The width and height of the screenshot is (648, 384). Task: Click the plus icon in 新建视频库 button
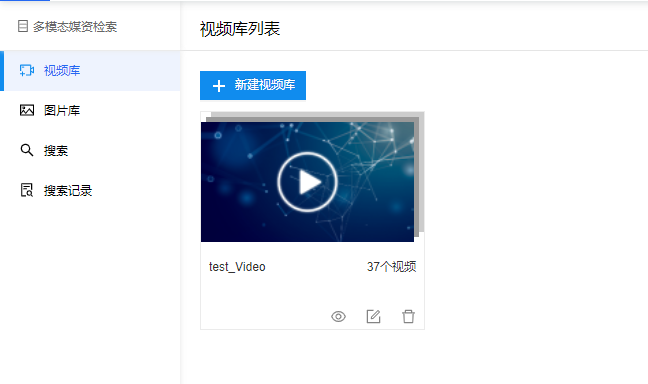click(x=219, y=86)
